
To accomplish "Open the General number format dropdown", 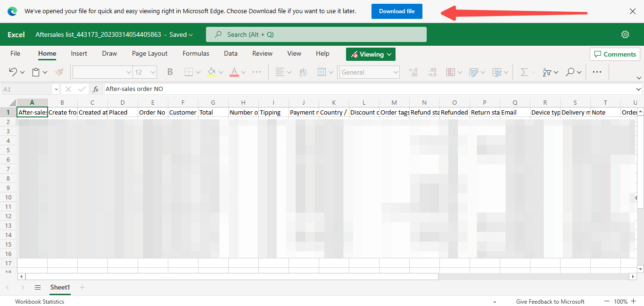I will (x=396, y=73).
